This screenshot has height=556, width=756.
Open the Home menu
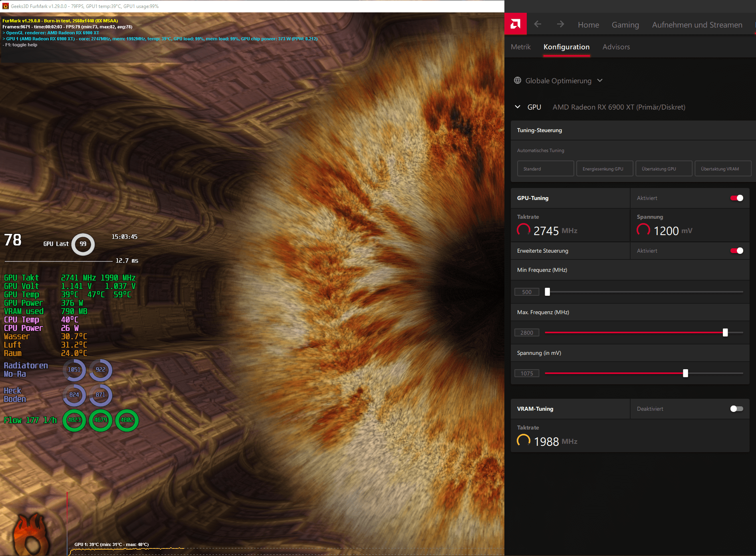click(588, 25)
